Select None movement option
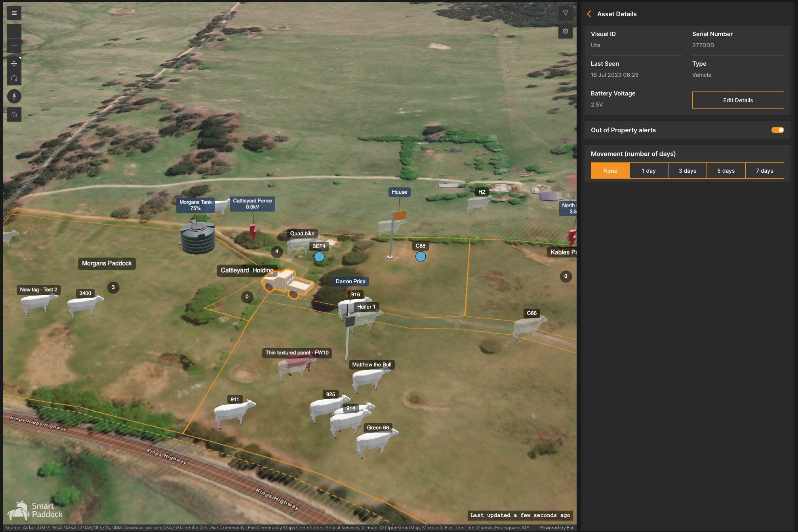The width and height of the screenshot is (798, 532). 610,171
